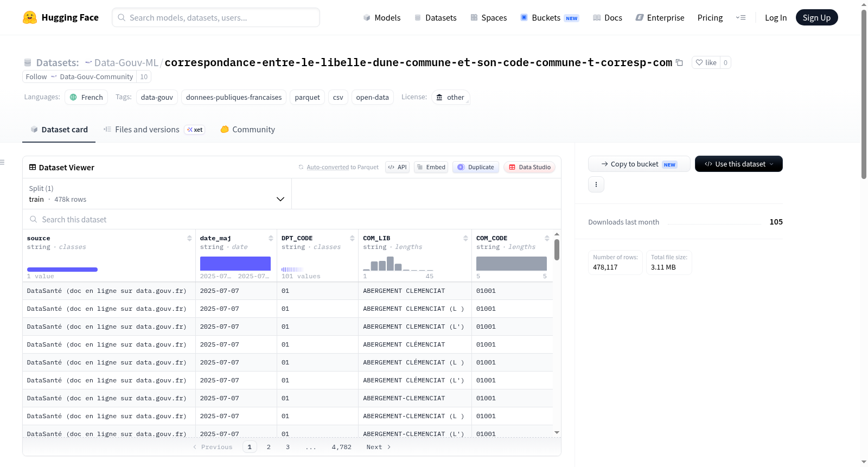Click the page vertical scrollbar
Image resolution: width=868 pixels, height=467 pixels.
[x=864, y=95]
